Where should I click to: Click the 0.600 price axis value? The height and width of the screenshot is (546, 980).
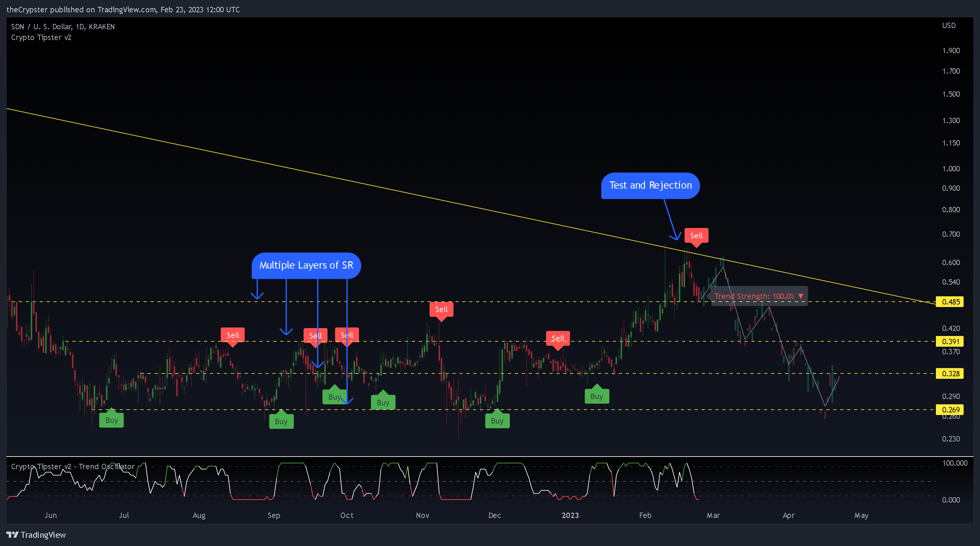click(951, 263)
